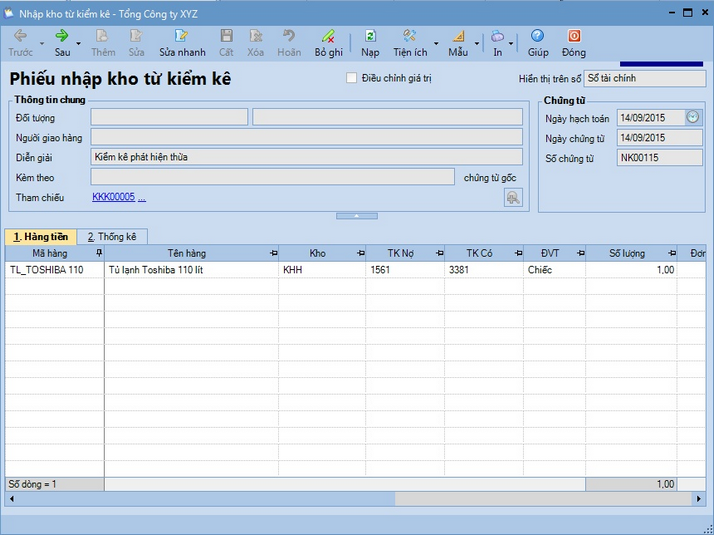Pin the Mã hàng column
Screen dimensions: 714x535
(x=99, y=252)
